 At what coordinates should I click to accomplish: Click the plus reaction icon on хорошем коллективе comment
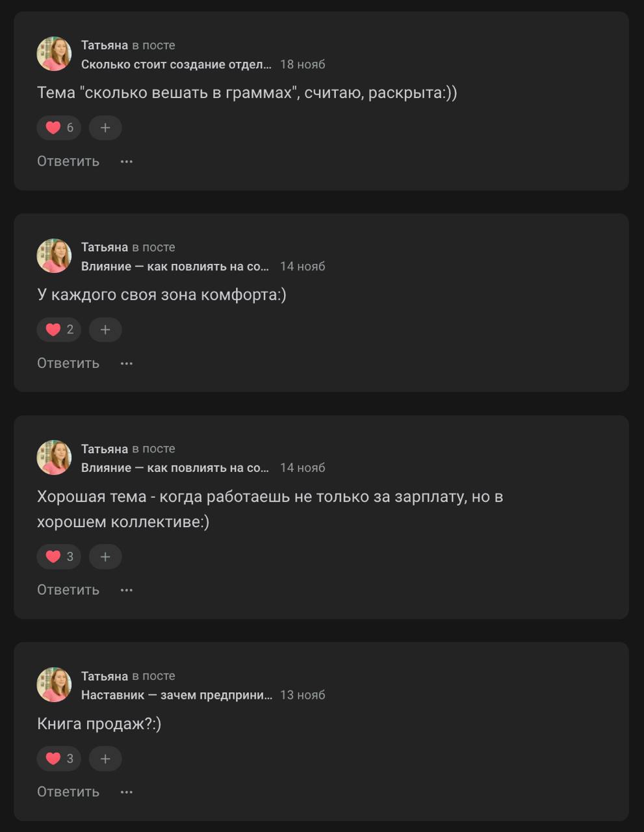tap(105, 556)
